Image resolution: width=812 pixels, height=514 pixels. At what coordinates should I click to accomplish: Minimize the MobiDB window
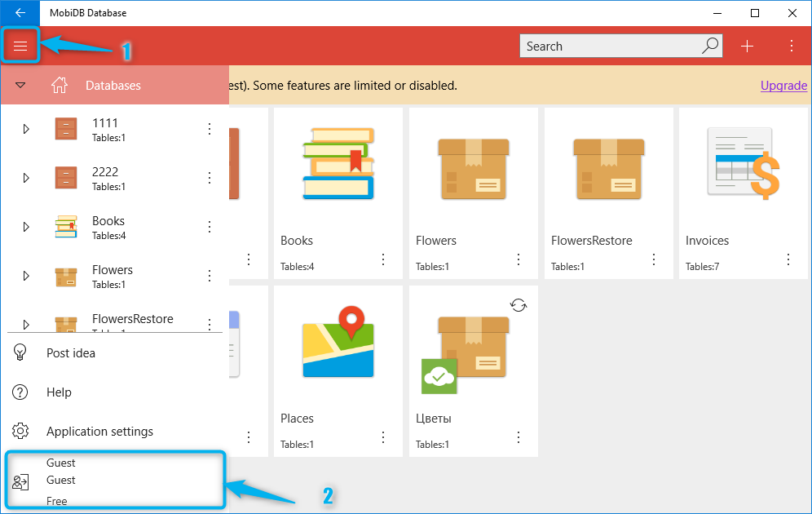click(717, 13)
